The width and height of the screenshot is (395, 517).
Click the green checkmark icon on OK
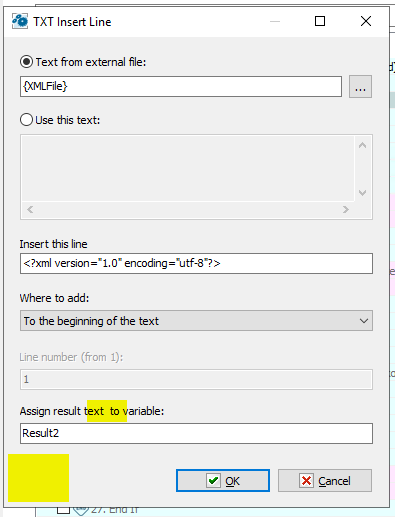[213, 481]
